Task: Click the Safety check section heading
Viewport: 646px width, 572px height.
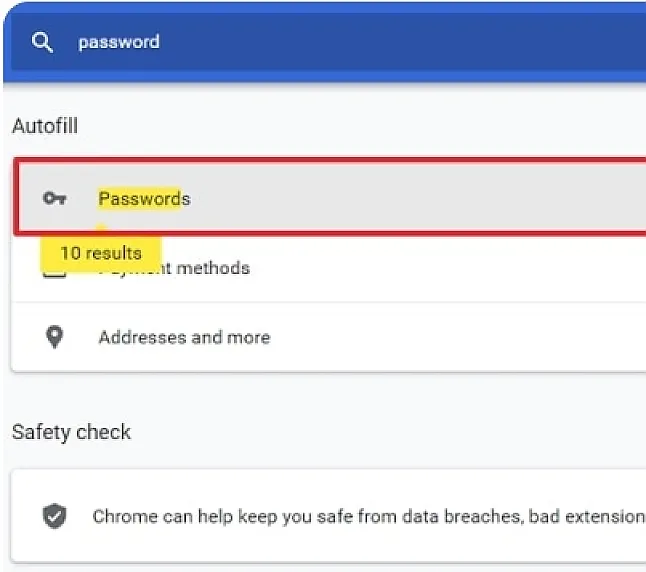Action: pos(71,432)
